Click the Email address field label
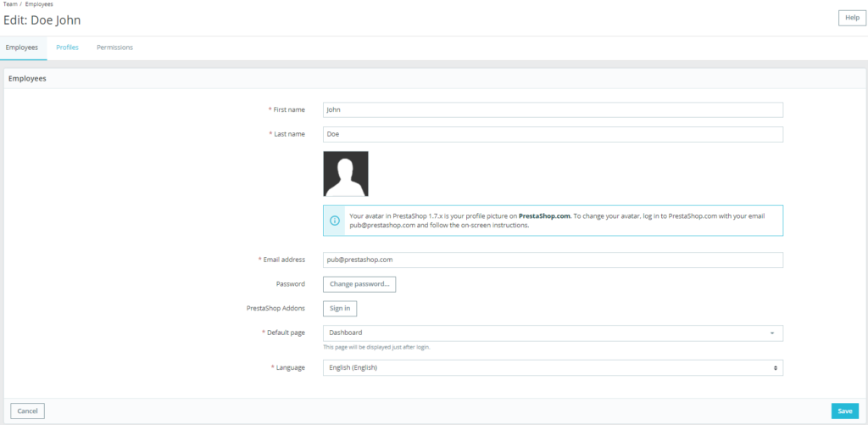 coord(283,260)
